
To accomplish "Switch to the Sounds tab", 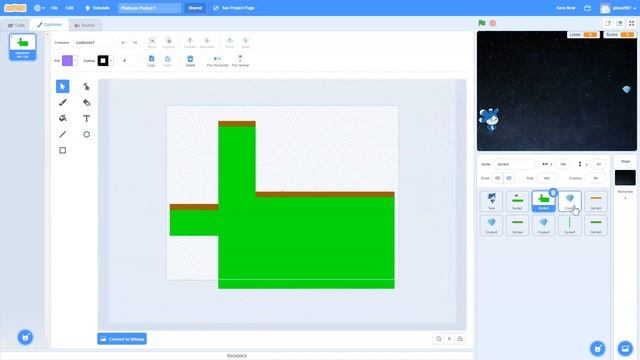I will pos(85,25).
